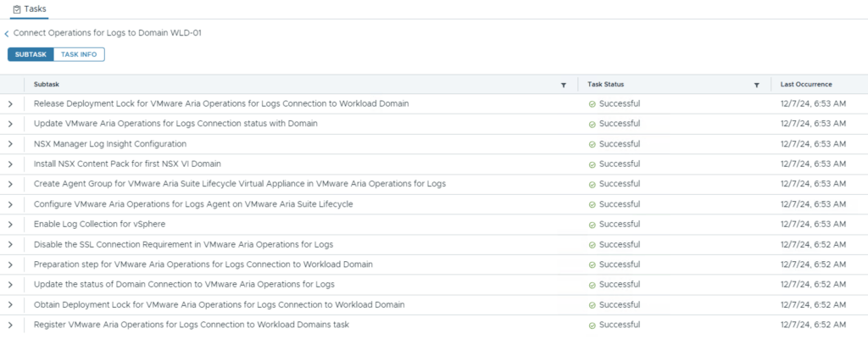Sort by Last Occurrence column header
This screenshot has height=345, width=868.
point(805,85)
